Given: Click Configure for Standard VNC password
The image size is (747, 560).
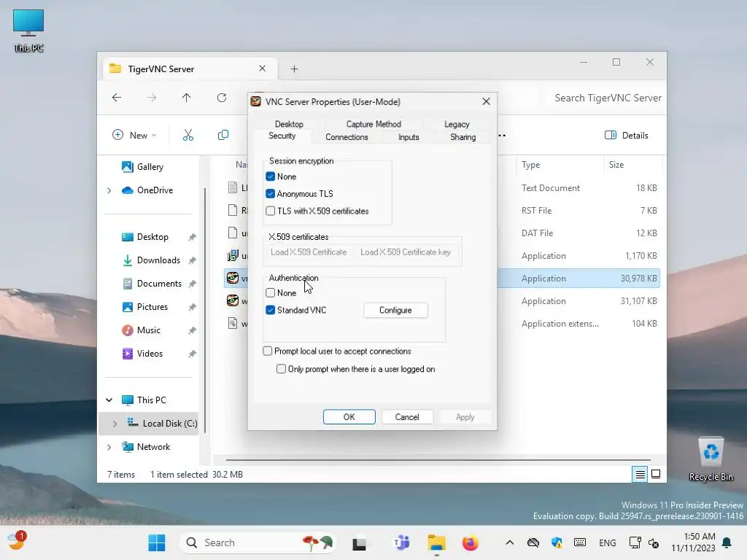Looking at the screenshot, I should pyautogui.click(x=395, y=310).
